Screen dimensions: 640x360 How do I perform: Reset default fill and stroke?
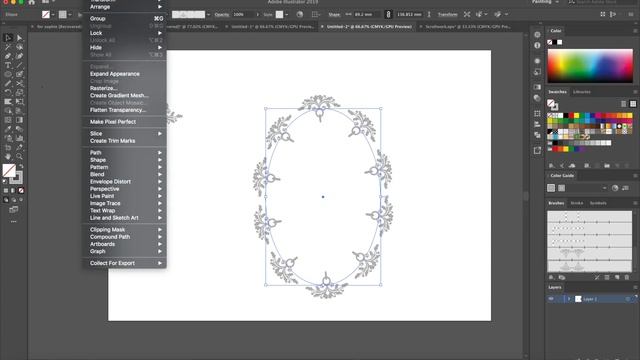(5, 181)
